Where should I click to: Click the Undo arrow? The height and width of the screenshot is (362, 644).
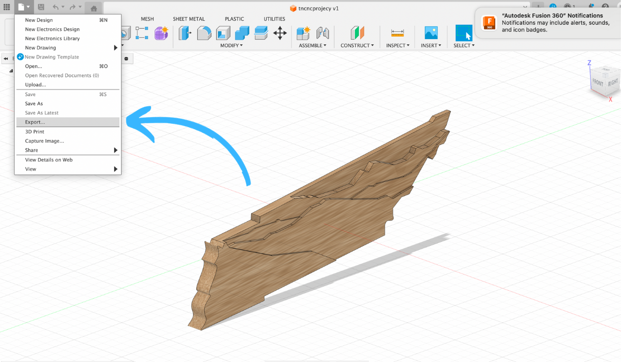pos(55,7)
